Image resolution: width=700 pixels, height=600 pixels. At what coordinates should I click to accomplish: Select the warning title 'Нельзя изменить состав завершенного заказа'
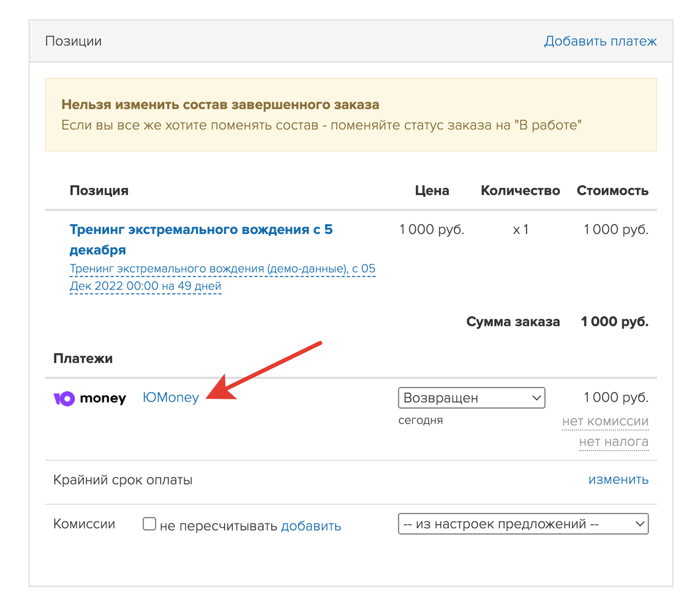(220, 105)
